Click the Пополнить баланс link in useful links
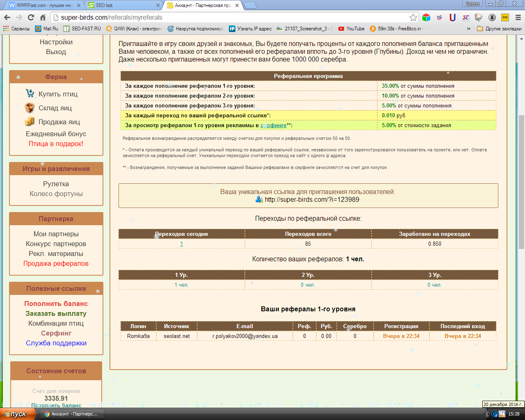The image size is (525, 420). click(56, 304)
